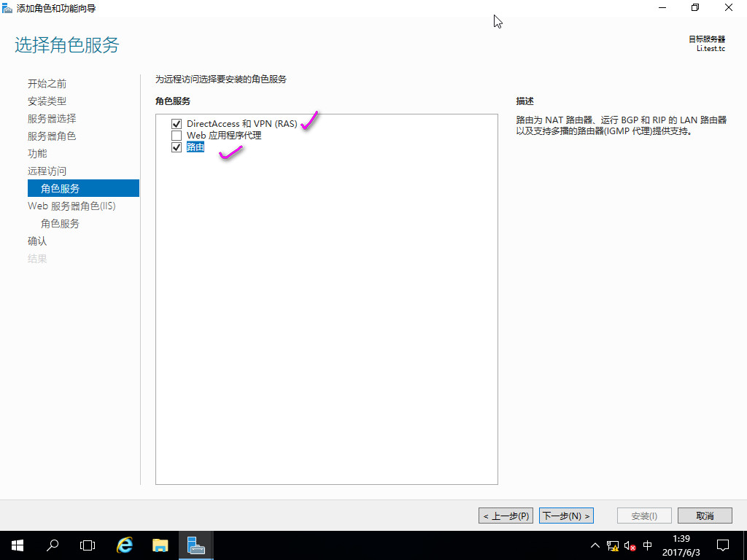
Task: Check the Web 应用程序代理 checkbox
Action: coord(177,136)
